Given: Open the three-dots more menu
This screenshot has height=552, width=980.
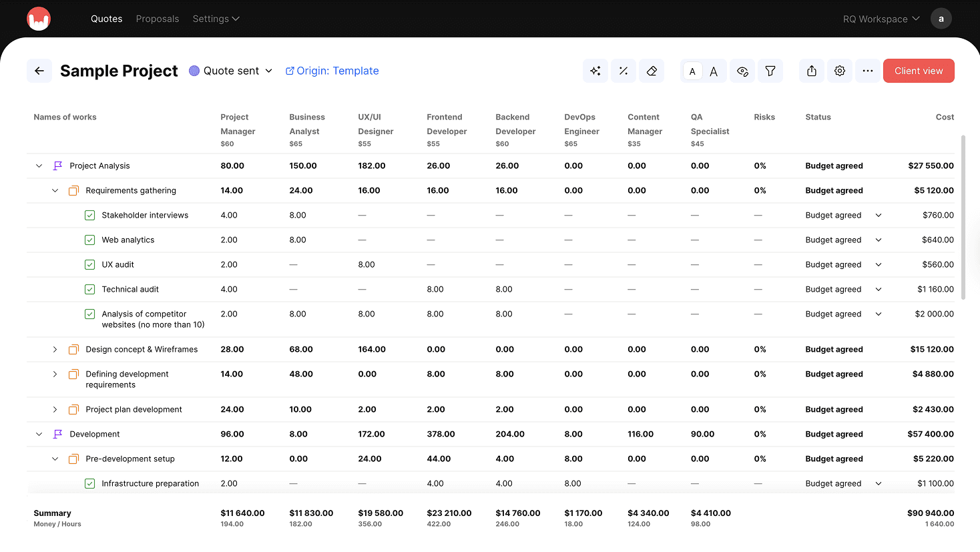Looking at the screenshot, I should point(868,71).
